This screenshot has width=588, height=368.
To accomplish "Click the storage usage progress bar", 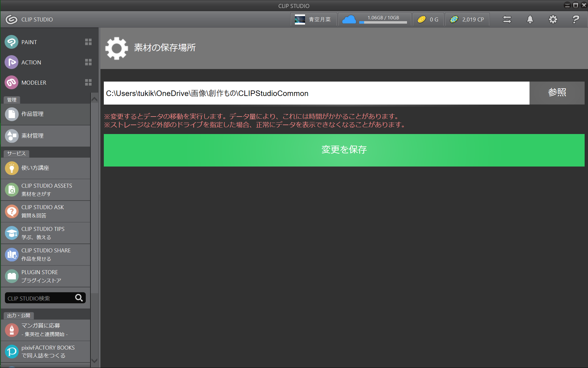I will click(x=383, y=22).
